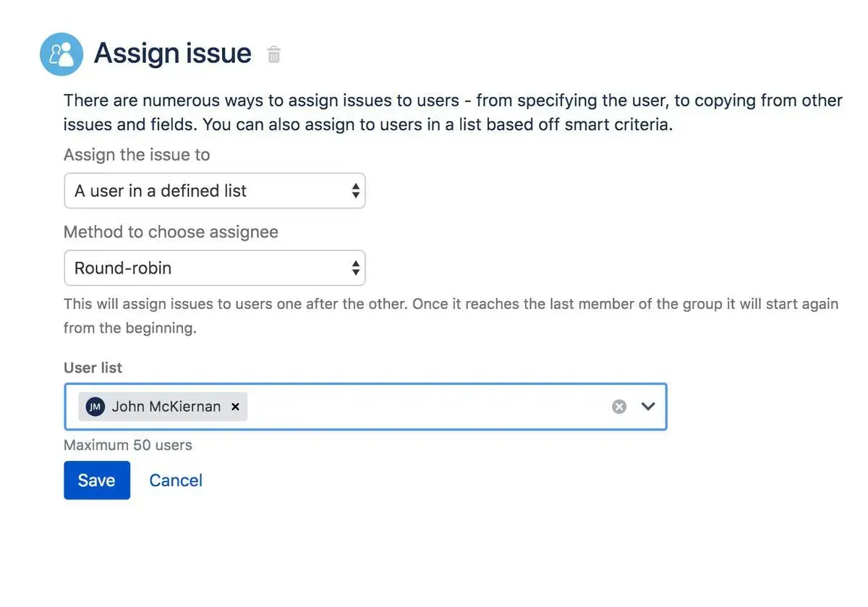
Task: Click the up-down arrows on the Round-robin selector
Action: (355, 268)
